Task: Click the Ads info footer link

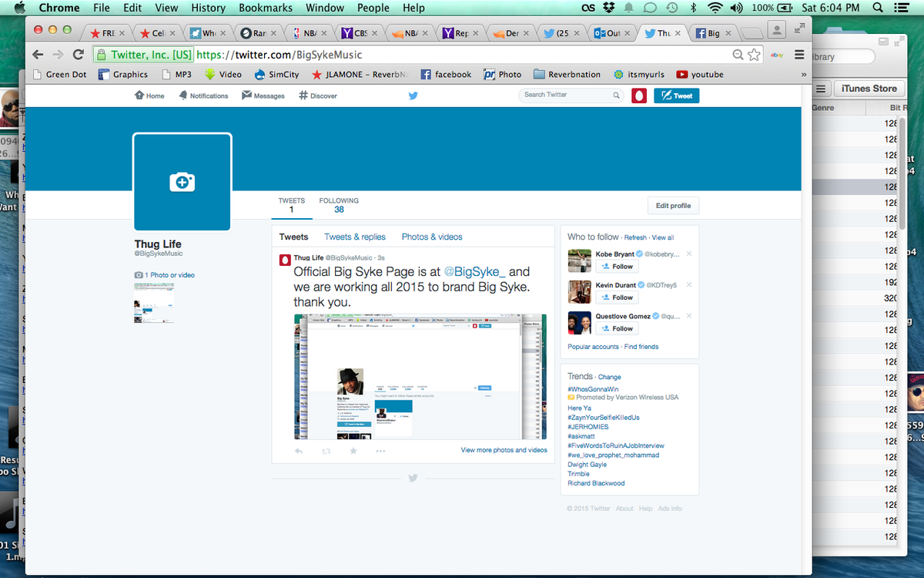Action: (670, 509)
